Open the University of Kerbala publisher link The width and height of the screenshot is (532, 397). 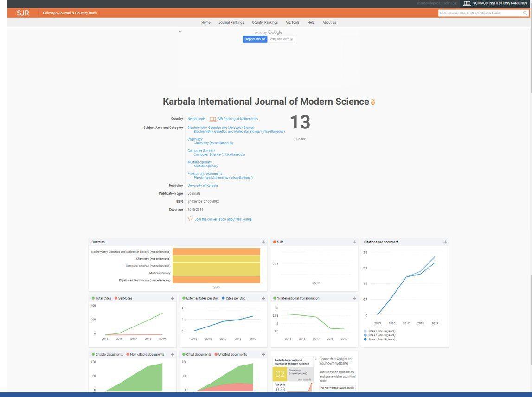202,186
